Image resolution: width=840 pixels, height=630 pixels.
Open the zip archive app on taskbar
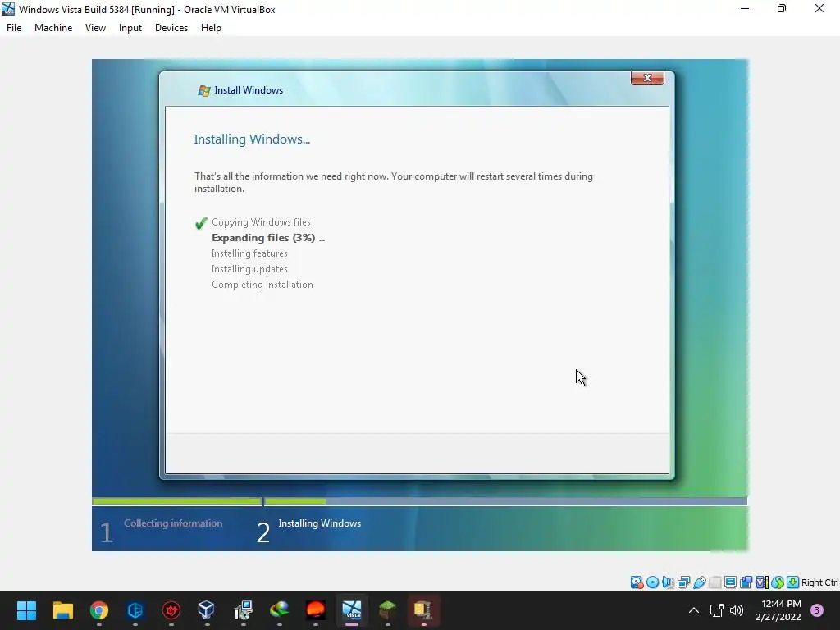pos(424,610)
